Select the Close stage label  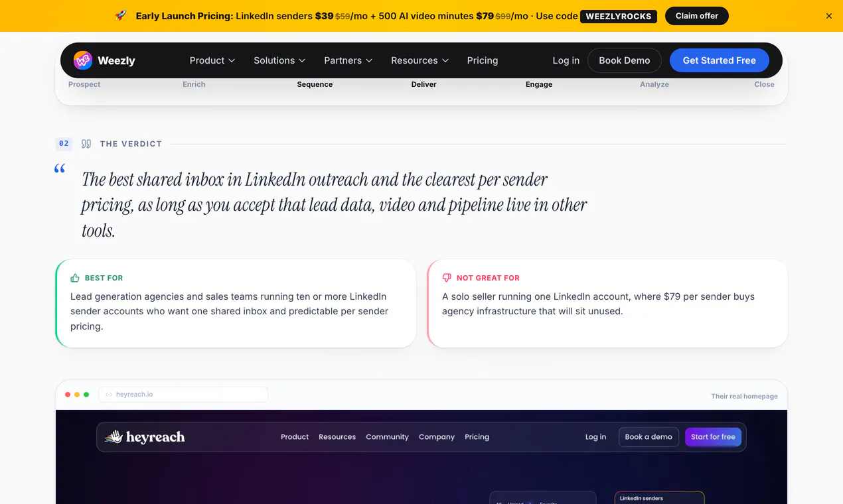coord(764,84)
